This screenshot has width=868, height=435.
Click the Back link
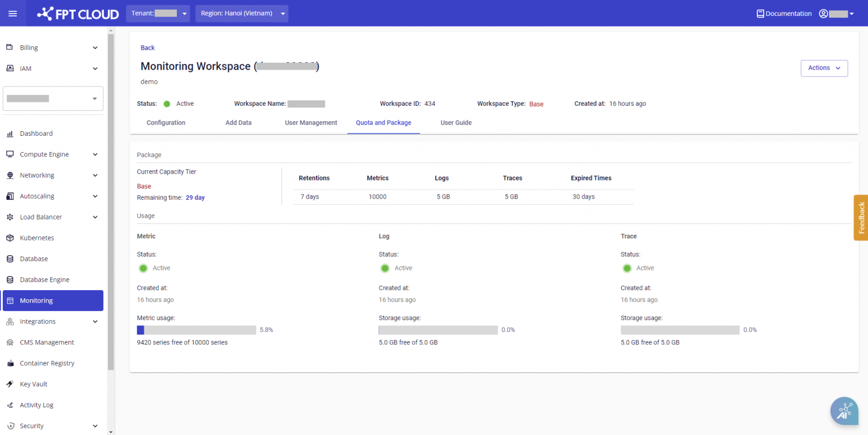pyautogui.click(x=147, y=48)
